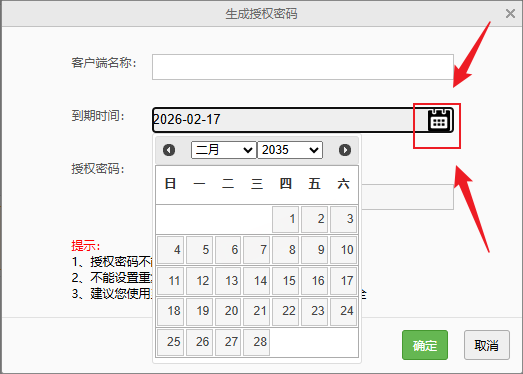Screen dimensions: 523x374
Task: Select day 27 in calendar
Action: (x=228, y=342)
